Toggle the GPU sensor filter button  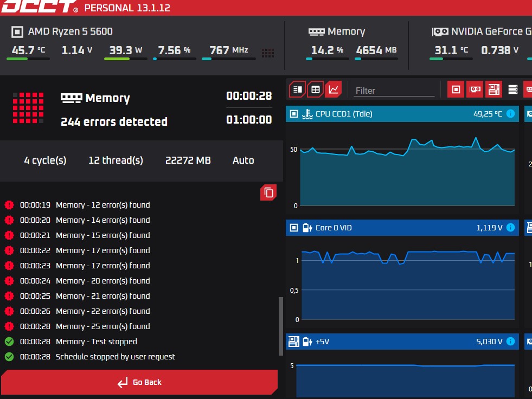[x=475, y=89]
